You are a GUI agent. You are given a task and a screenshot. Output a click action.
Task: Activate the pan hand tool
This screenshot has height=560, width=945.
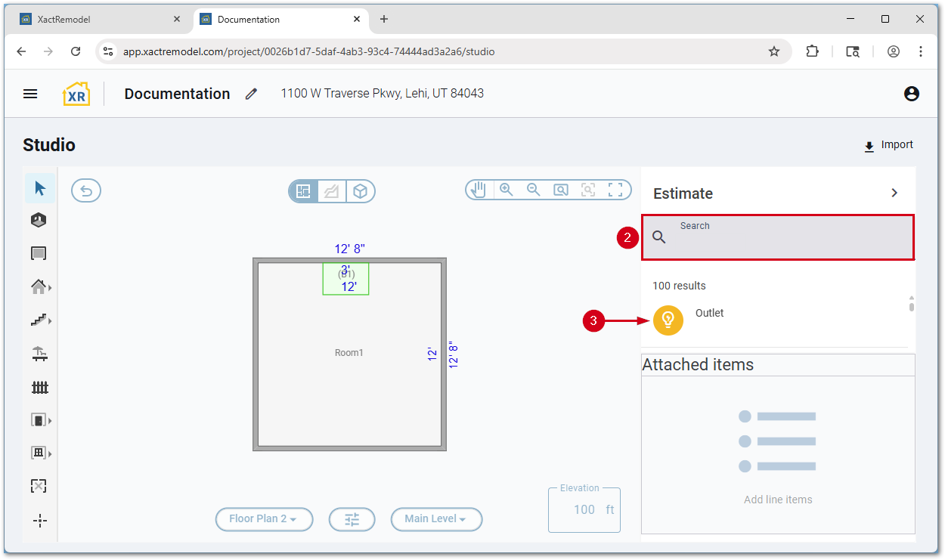479,190
